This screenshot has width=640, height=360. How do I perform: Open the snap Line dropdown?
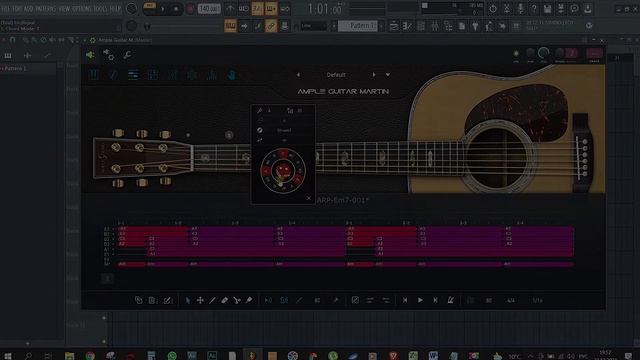pyautogui.click(x=313, y=26)
